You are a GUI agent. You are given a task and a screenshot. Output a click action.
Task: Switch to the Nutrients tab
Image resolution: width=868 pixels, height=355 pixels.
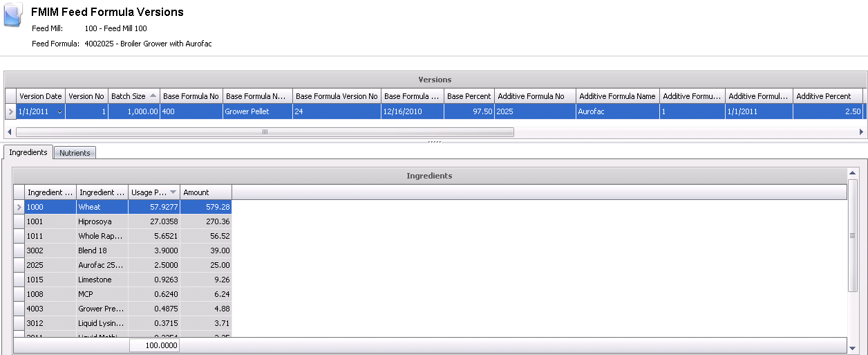75,153
